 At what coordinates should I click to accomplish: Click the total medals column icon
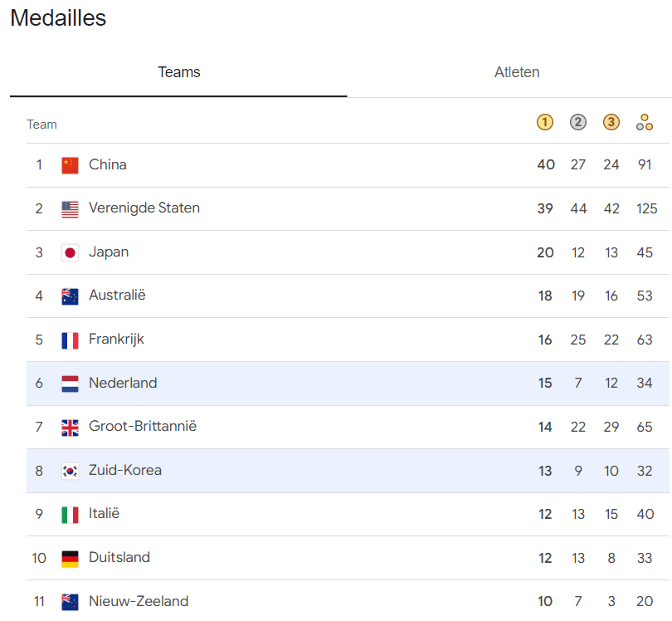645,123
